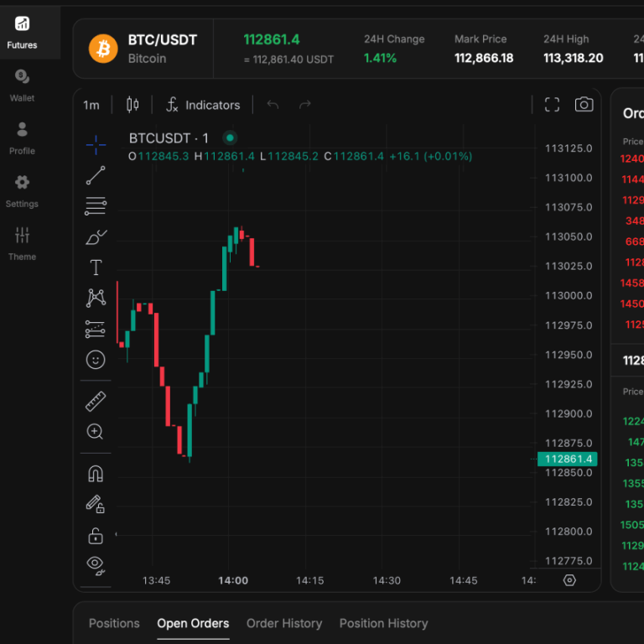Click the header price 112861.4 in green
Image resolution: width=644 pixels, height=644 pixels.
click(x=272, y=39)
